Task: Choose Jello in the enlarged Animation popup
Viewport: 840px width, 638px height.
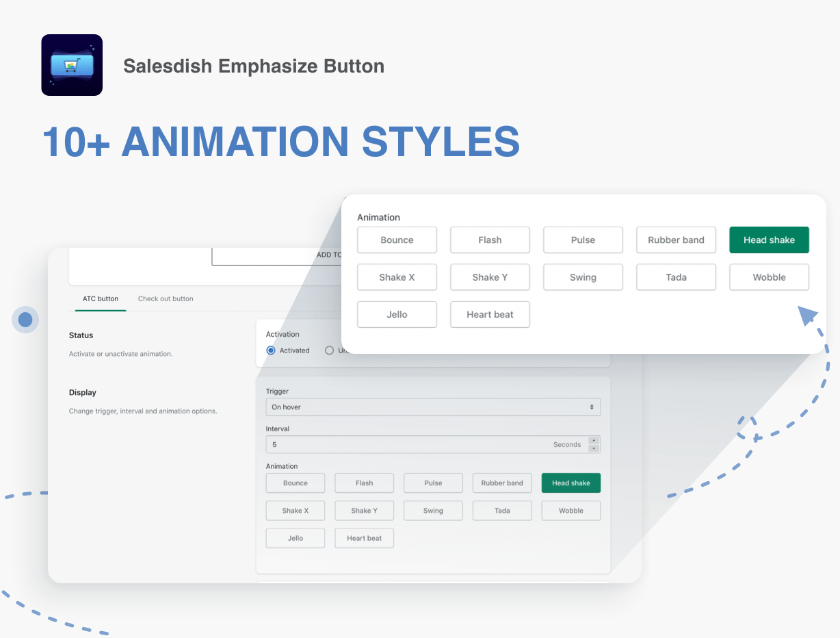Action: tap(397, 314)
